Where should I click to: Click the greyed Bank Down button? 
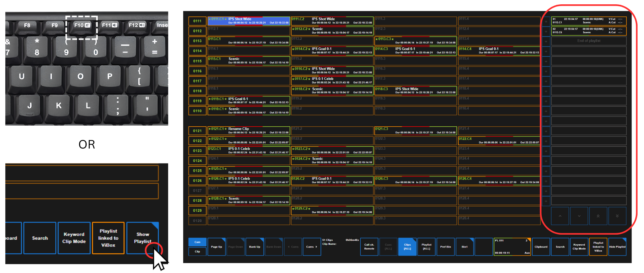tap(274, 247)
